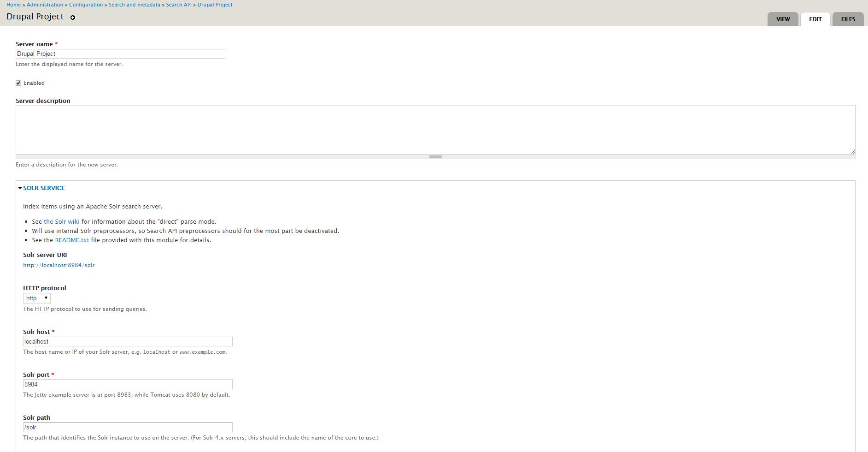868x452 pixels.
Task: Focus the Server name input field
Action: (120, 54)
